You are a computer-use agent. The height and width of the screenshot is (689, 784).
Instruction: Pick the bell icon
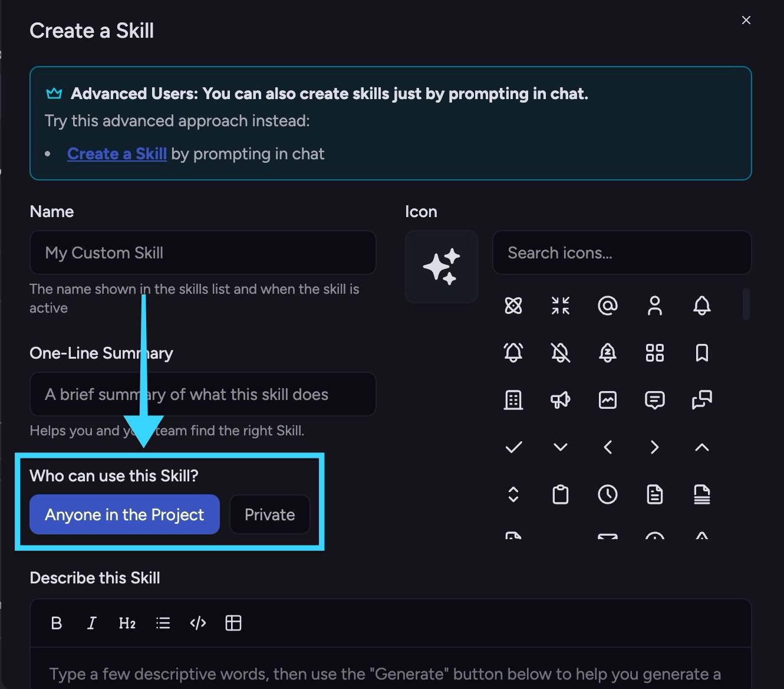point(702,306)
